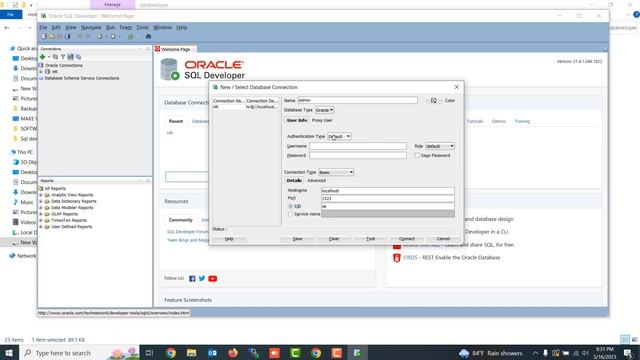Click the Back navigation circle icon
This screenshot has height=360, width=640.
(100, 36)
